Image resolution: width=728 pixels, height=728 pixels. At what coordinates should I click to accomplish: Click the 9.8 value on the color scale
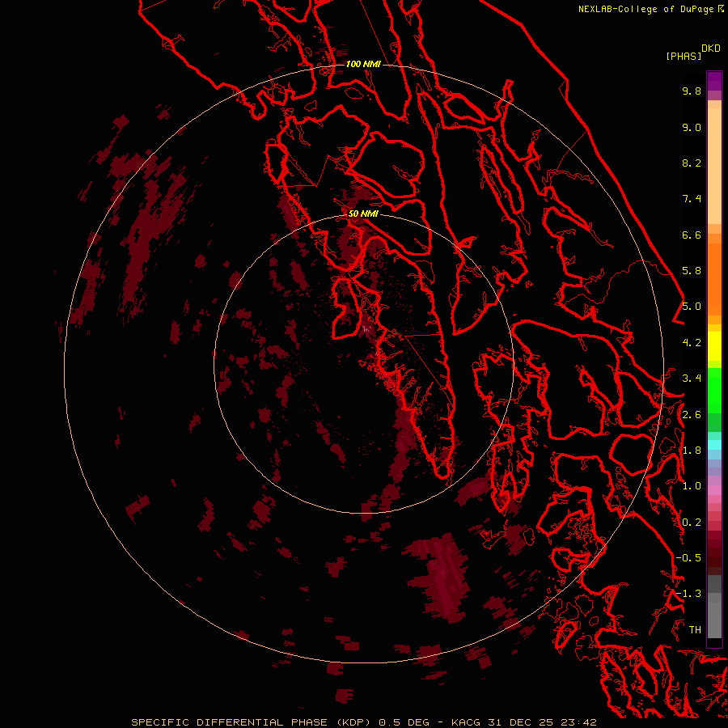(x=692, y=91)
